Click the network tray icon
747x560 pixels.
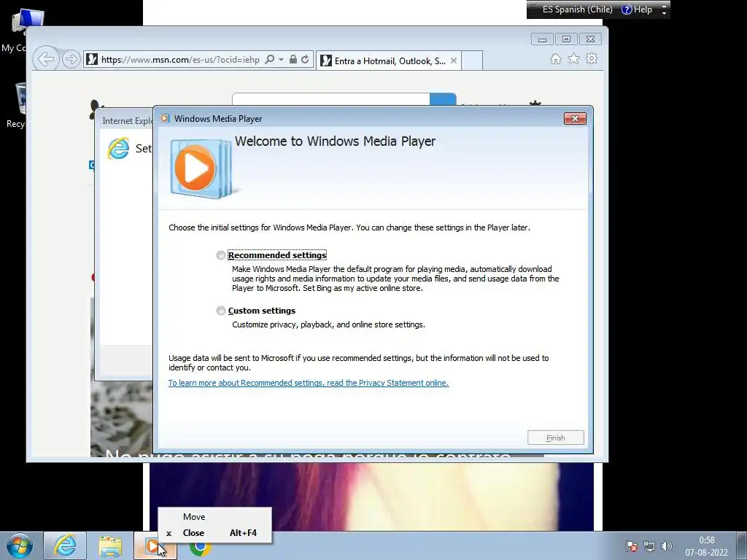click(x=649, y=547)
